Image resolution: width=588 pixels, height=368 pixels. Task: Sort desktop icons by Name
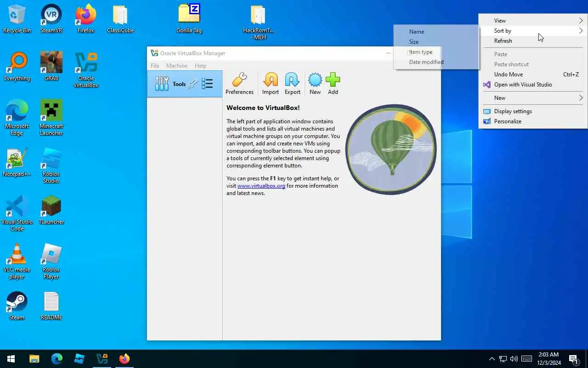436,32
